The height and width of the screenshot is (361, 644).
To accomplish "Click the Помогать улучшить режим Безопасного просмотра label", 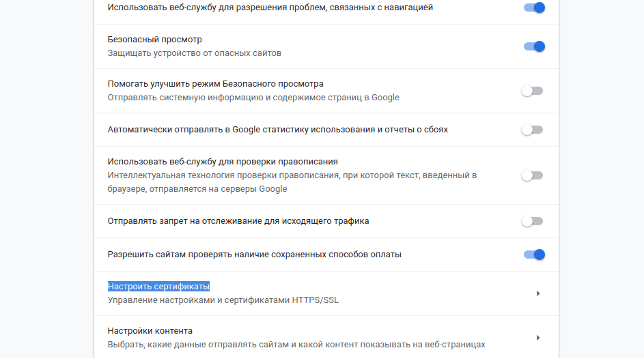I will point(215,84).
